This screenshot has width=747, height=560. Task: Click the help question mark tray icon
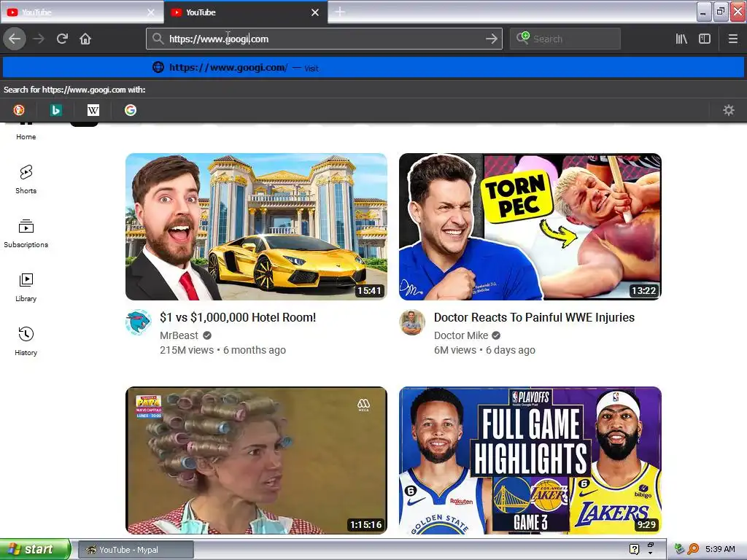click(x=634, y=549)
